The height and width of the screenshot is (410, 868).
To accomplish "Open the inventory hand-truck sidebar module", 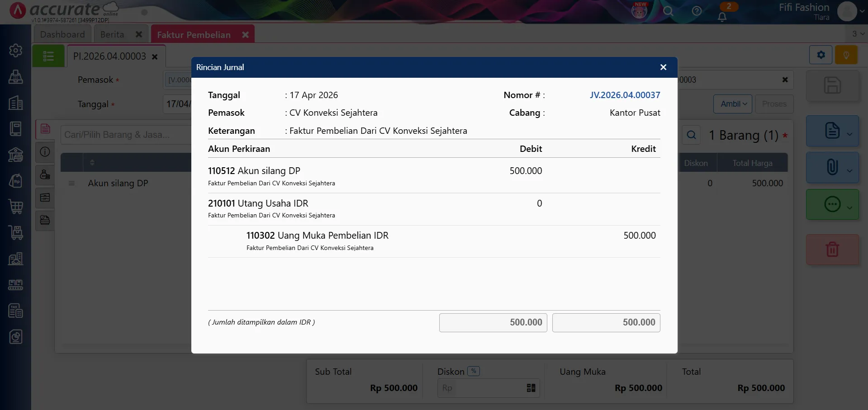I will coord(16,233).
